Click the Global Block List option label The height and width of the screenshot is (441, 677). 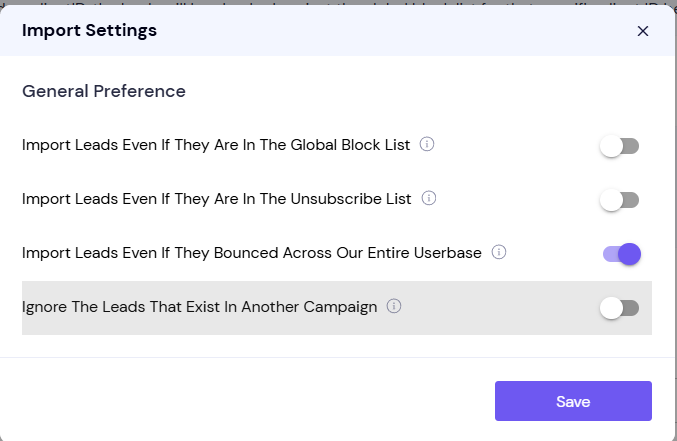[216, 145]
